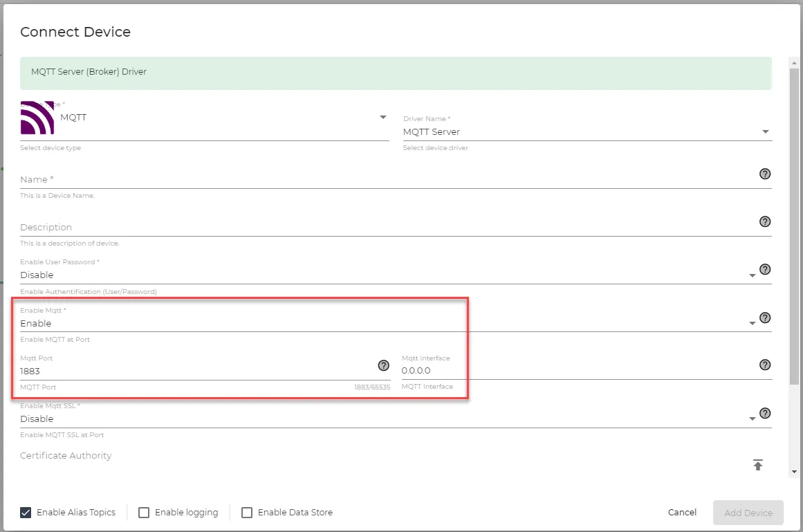Uncheck Enable Alias Topics checkbox

click(x=26, y=513)
